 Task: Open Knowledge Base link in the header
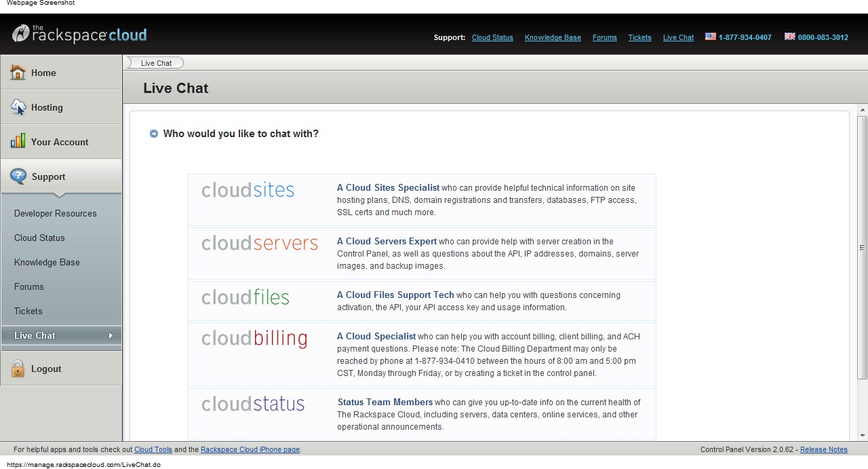point(553,37)
